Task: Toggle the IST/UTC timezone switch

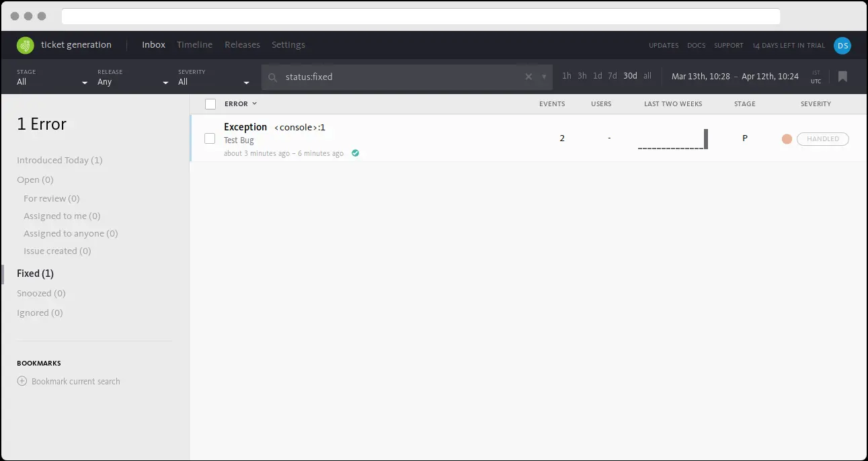Action: 816,77
